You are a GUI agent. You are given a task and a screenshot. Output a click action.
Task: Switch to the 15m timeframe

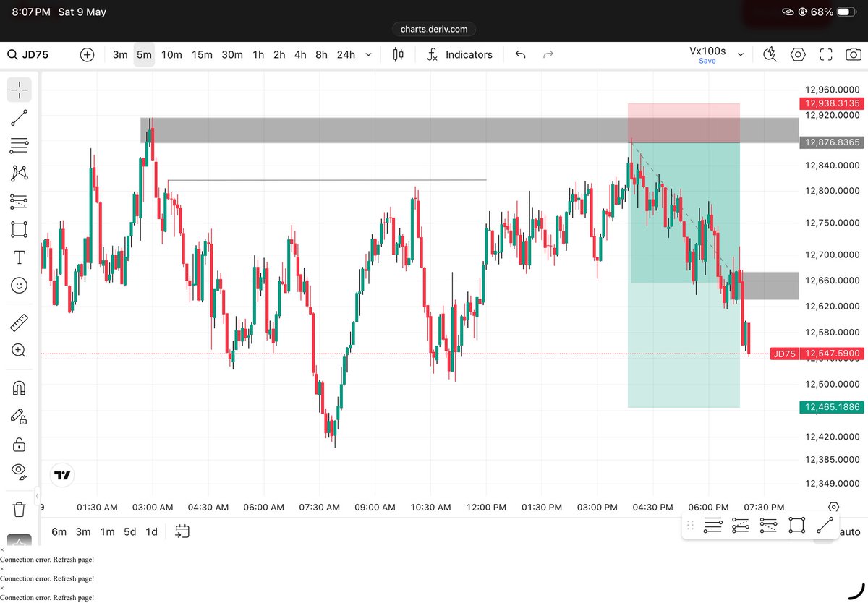click(202, 54)
